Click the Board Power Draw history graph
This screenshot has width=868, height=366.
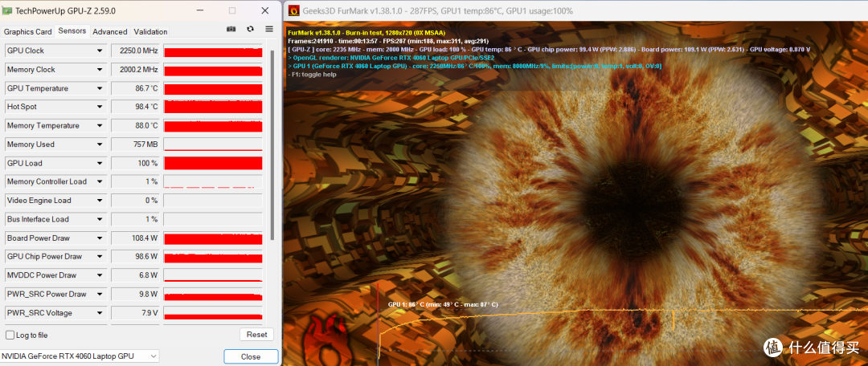click(213, 238)
